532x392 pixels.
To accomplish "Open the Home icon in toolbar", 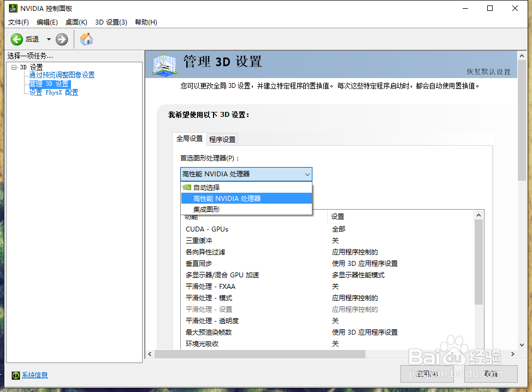I will (86, 39).
